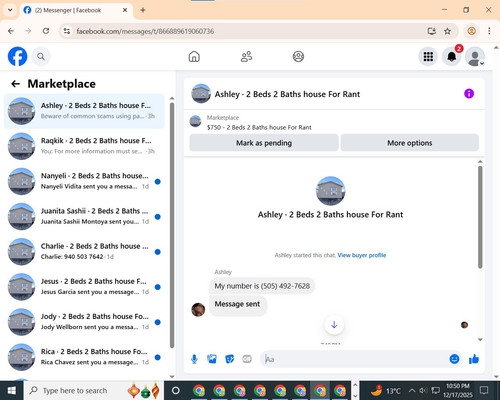Click message 'My number is (505) 492-7628'

click(262, 286)
